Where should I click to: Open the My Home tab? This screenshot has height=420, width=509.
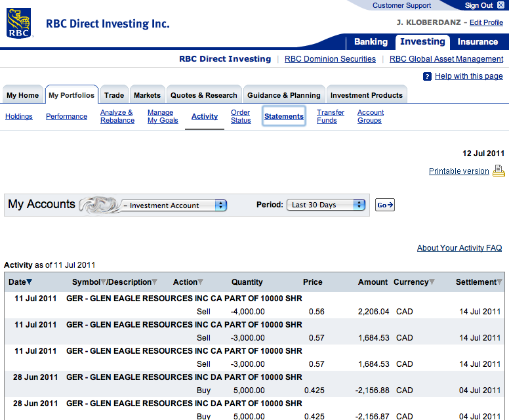[23, 95]
